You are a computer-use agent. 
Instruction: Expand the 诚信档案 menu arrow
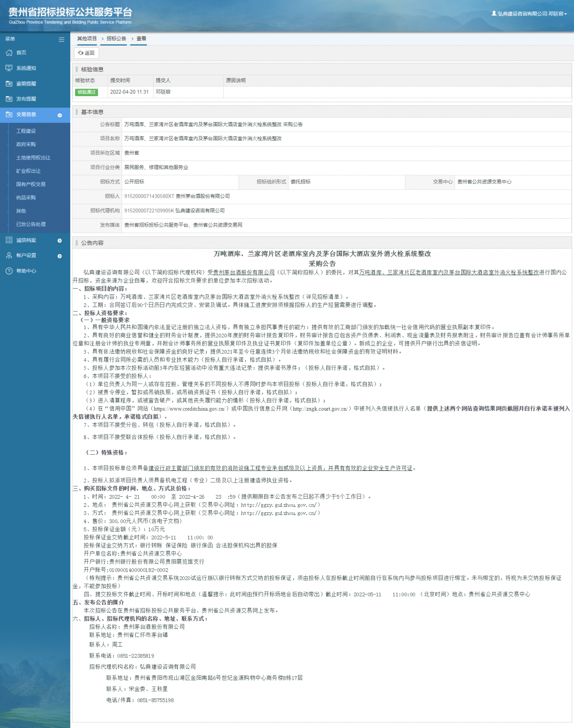pyautogui.click(x=60, y=241)
